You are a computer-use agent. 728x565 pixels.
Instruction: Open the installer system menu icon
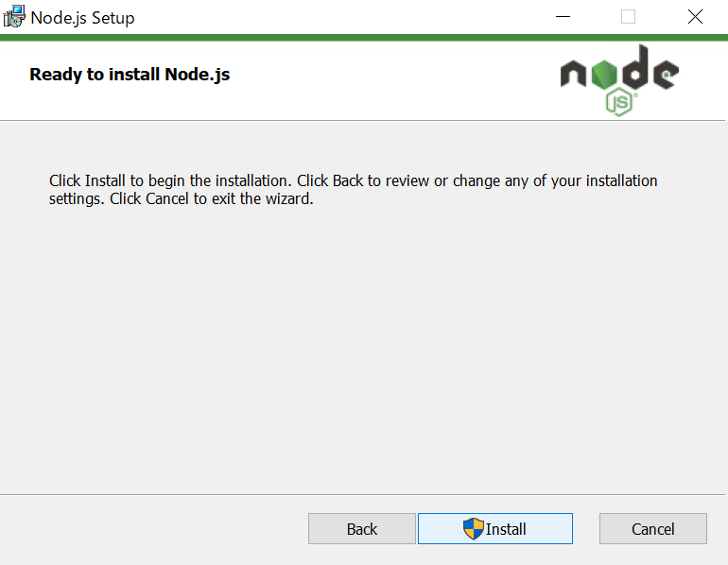(14, 17)
